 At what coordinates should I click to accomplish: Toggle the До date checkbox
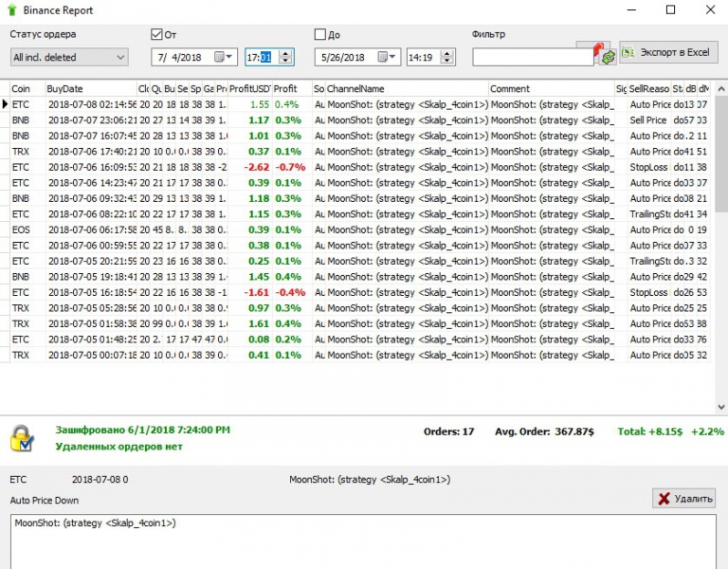(x=319, y=34)
